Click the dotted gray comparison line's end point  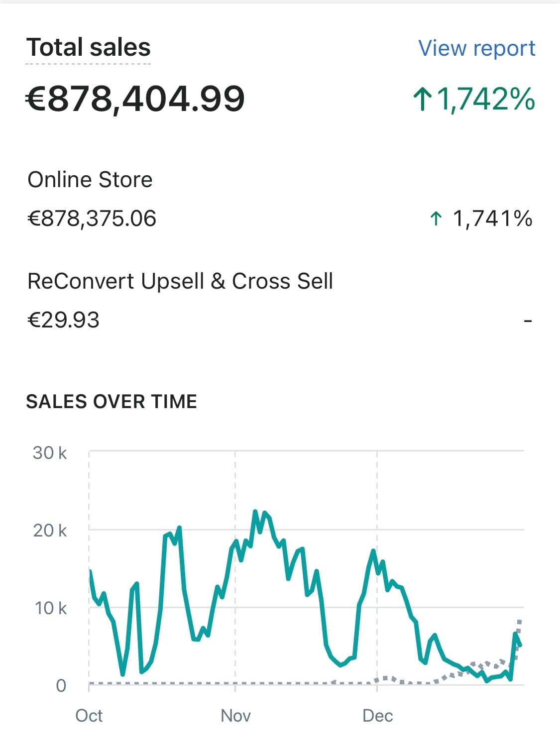519,622
